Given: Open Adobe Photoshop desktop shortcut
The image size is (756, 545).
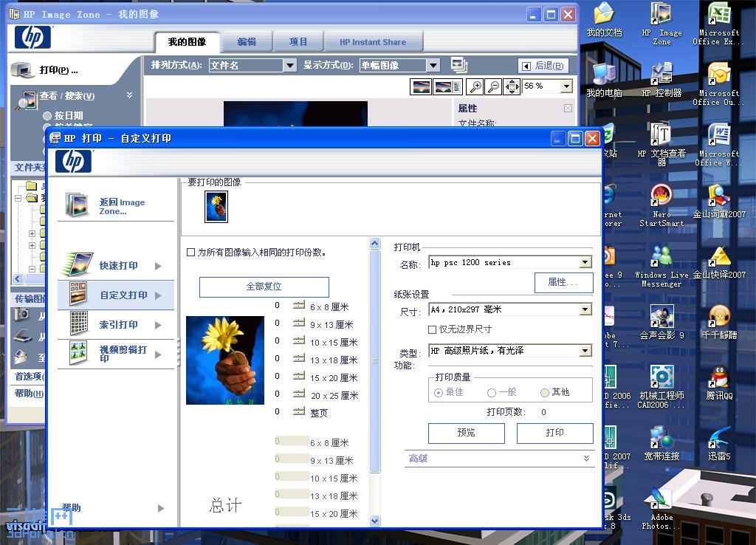Looking at the screenshot, I should tap(661, 508).
